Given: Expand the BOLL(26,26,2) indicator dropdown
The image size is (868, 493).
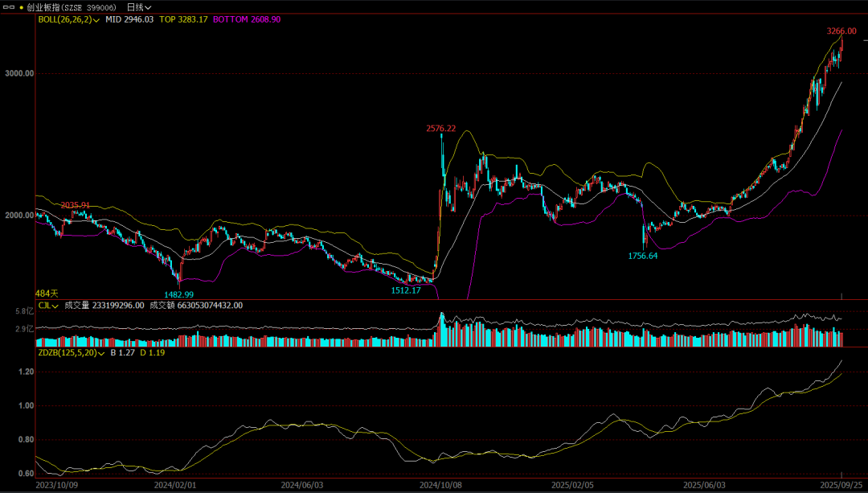Looking at the screenshot, I should tap(96, 18).
